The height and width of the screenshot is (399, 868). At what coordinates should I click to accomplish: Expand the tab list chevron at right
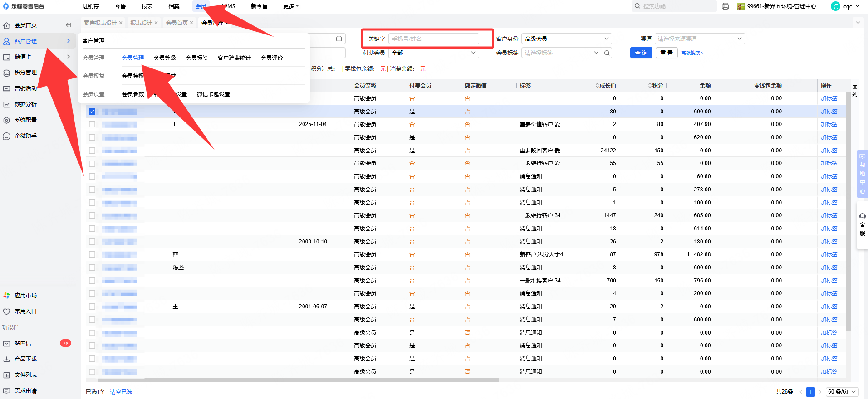[x=858, y=23]
